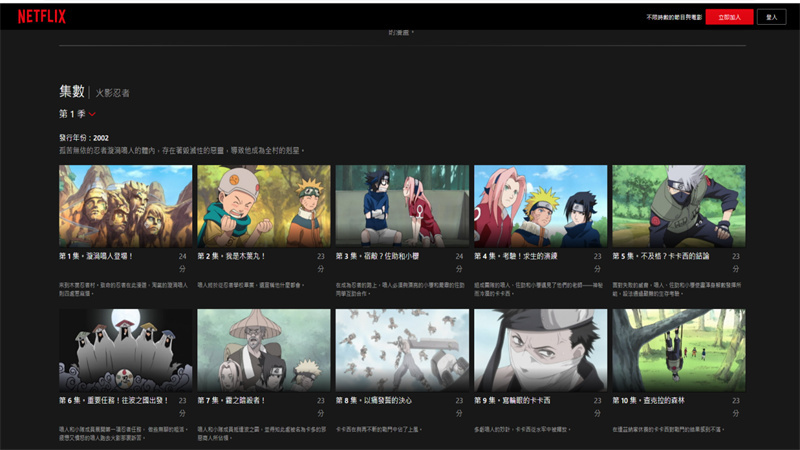Viewport: 800px width, 450px height.
Task: Click the 第 3 集 episode title
Action: [x=377, y=256]
